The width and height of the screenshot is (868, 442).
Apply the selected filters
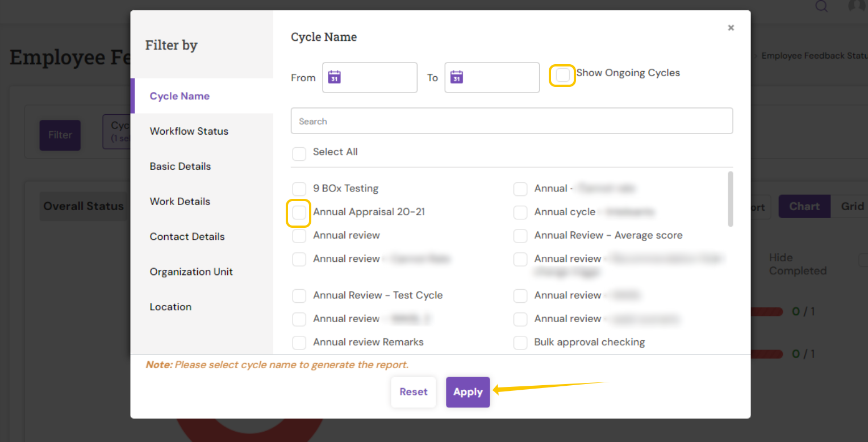[468, 392]
